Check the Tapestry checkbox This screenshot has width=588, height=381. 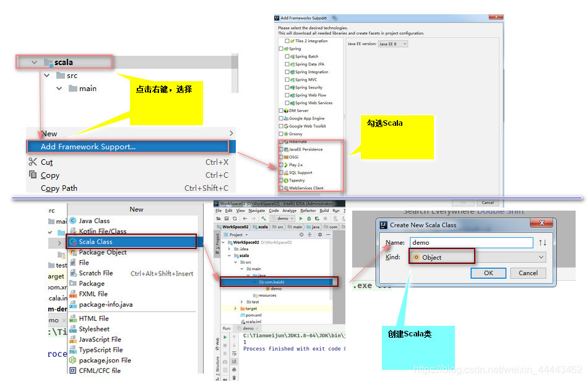(281, 180)
